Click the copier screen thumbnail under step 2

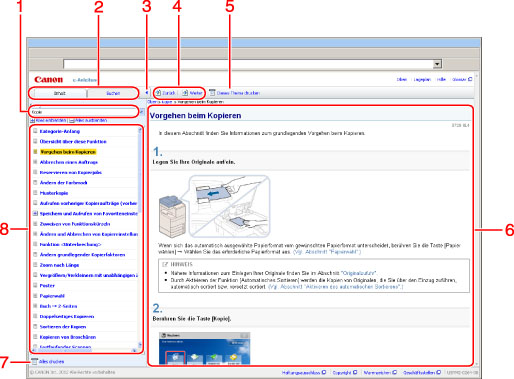point(204,348)
